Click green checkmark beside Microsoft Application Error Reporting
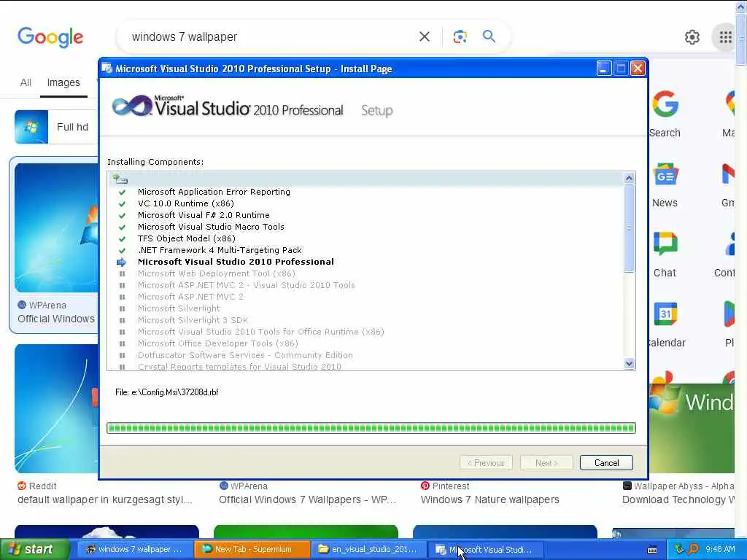 pos(122,192)
